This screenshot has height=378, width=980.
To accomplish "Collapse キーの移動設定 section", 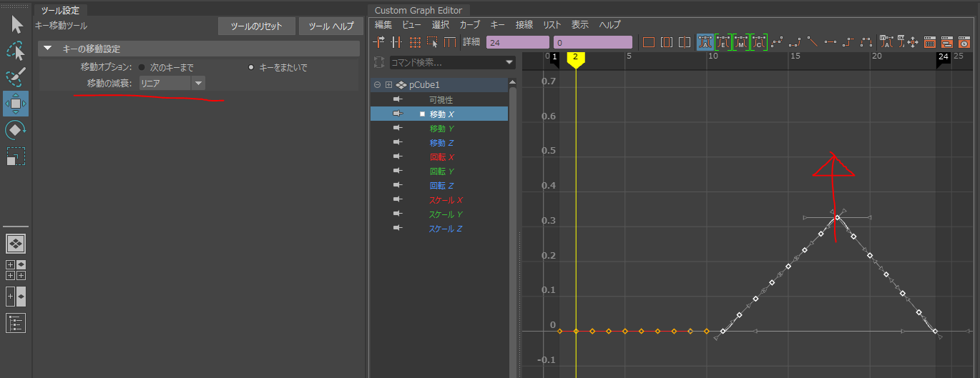I will point(48,49).
